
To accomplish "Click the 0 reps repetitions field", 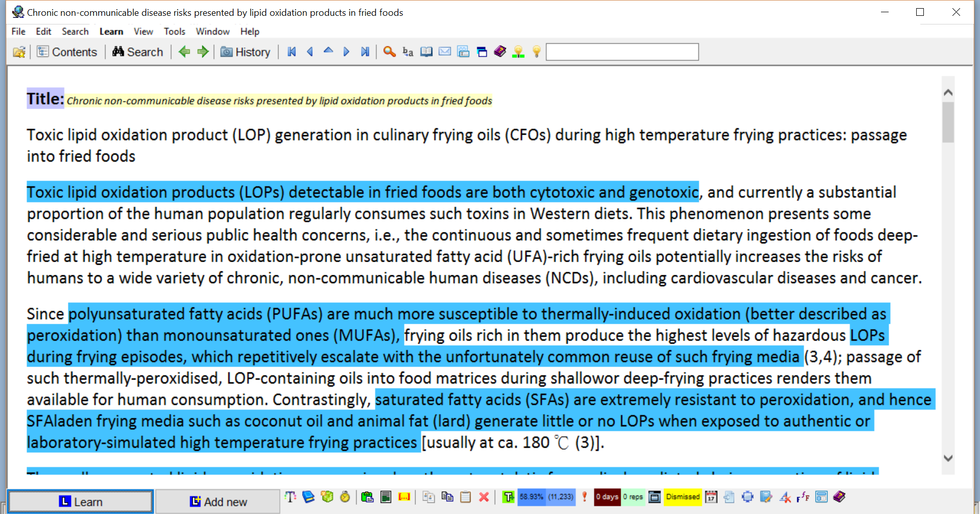I will (633, 497).
